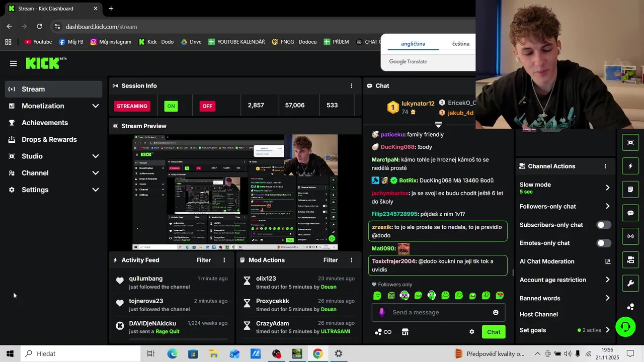The height and width of the screenshot is (362, 644).
Task: Open Microsoft Edge from the taskbar
Action: pyautogui.click(x=173, y=354)
